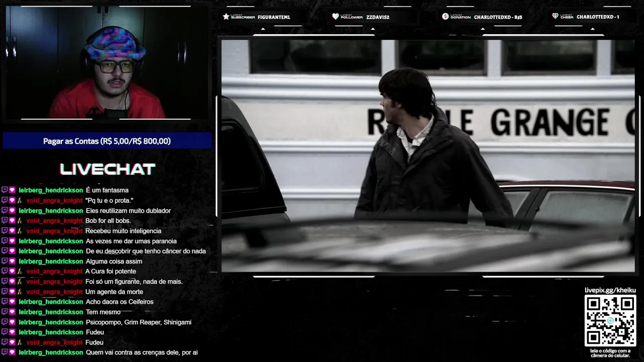Image resolution: width=644 pixels, height=362 pixels.
Task: Click the message 'As vezes me dar umas paranoia'
Action: pos(131,241)
